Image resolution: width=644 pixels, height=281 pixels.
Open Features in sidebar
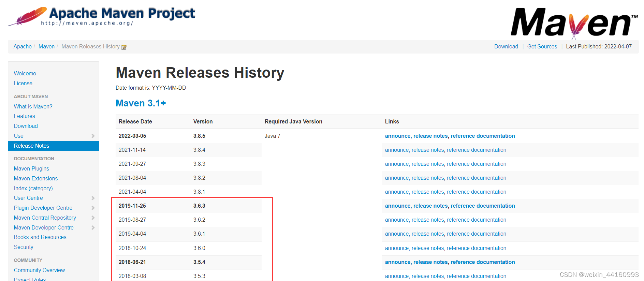click(x=25, y=116)
